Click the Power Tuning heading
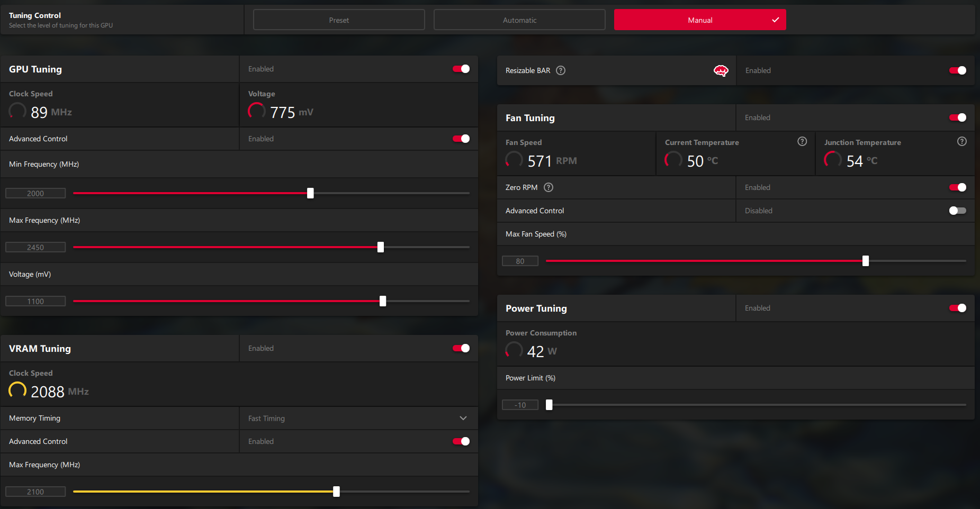Image resolution: width=980 pixels, height=509 pixels. tap(536, 308)
